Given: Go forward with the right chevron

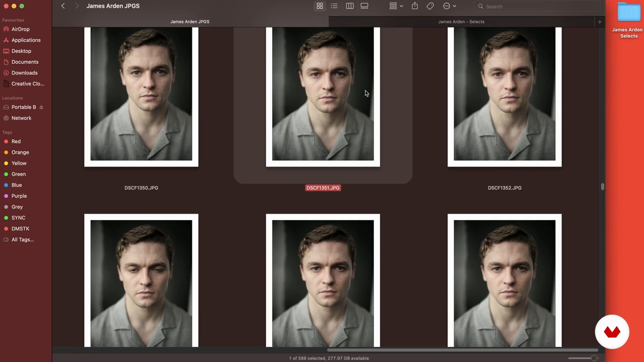Looking at the screenshot, I should click(76, 6).
